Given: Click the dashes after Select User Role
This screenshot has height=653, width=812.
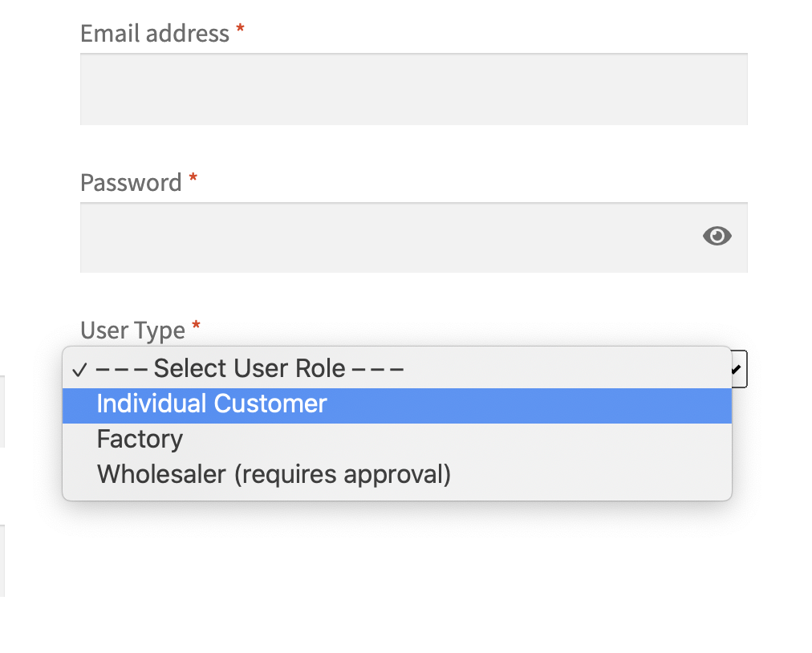Looking at the screenshot, I should (378, 369).
